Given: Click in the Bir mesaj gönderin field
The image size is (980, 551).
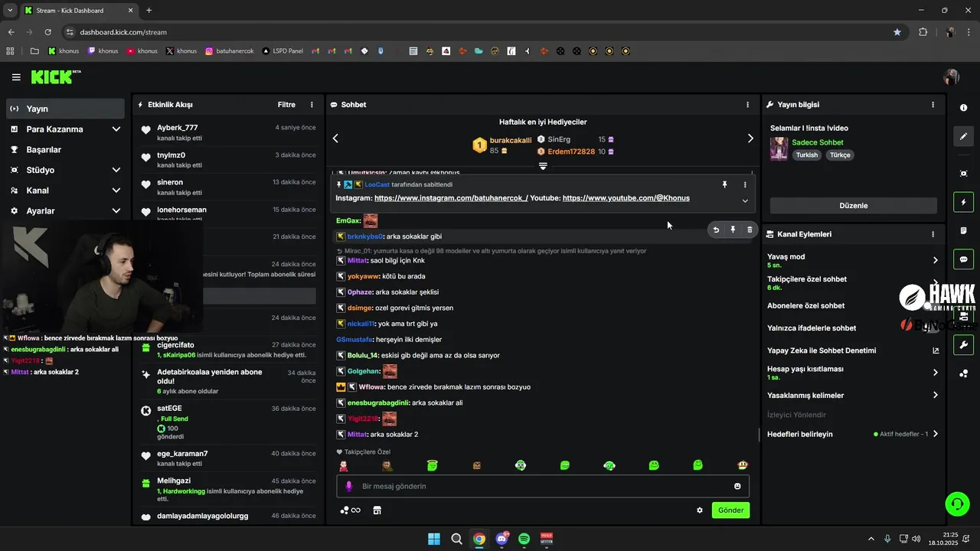Looking at the screenshot, I should (x=543, y=486).
